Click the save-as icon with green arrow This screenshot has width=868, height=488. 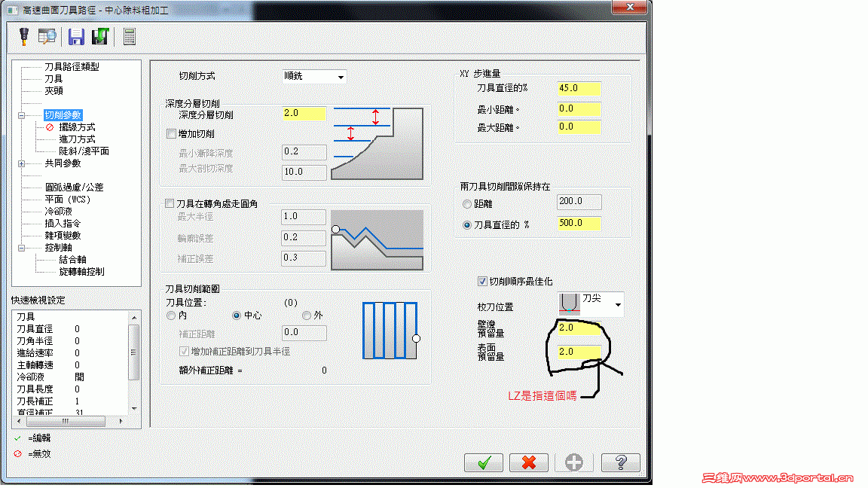[x=99, y=36]
